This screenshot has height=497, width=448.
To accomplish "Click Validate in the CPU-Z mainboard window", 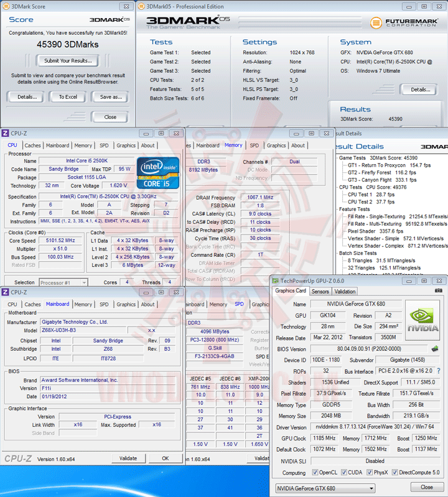I will [x=128, y=458].
